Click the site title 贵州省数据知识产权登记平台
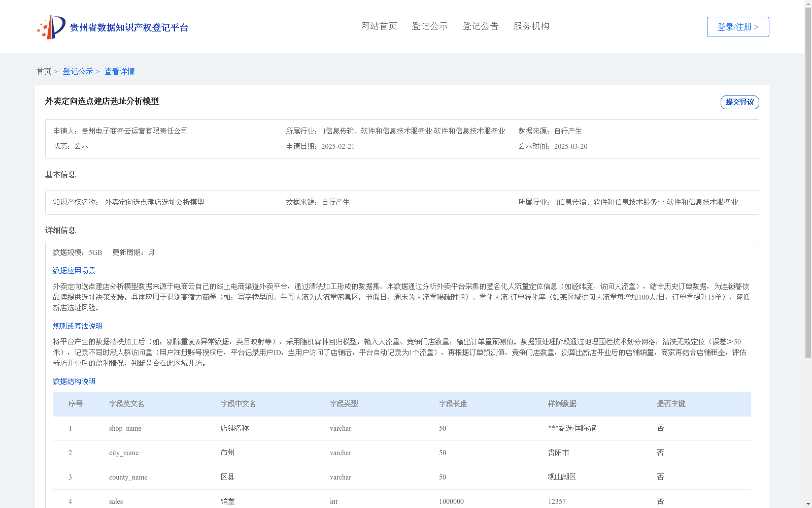Screen dimensions: 812x508 (x=129, y=27)
